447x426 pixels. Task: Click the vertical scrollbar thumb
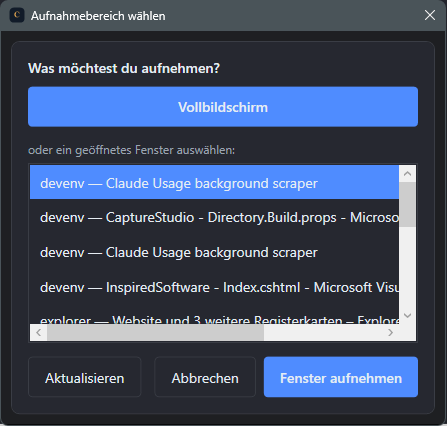click(x=407, y=204)
